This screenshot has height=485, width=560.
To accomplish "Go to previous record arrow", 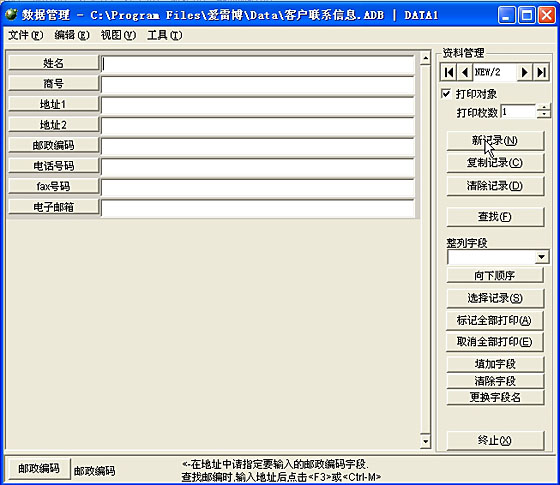I will point(465,72).
